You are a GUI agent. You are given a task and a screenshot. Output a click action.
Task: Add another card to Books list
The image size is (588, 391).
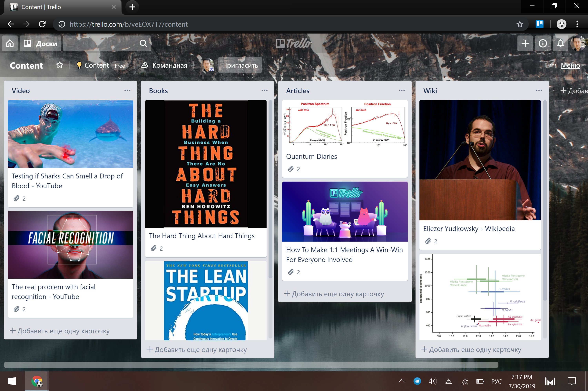197,349
